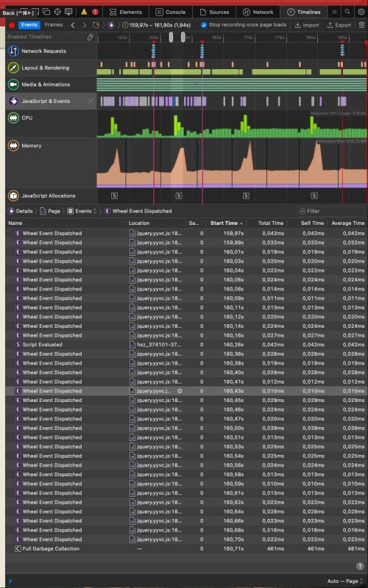The height and width of the screenshot is (588, 368).
Task: Clear the recording with the trash icon
Action: (x=361, y=25)
